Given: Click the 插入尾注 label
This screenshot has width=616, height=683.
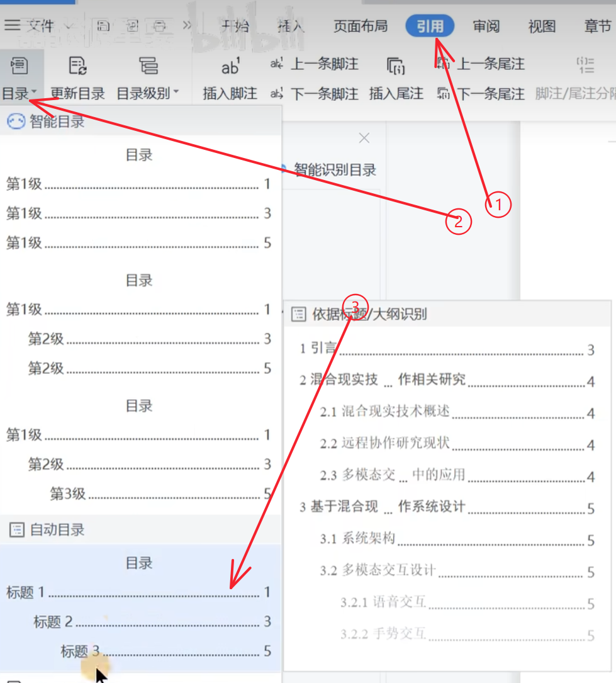Looking at the screenshot, I should pos(396,93).
